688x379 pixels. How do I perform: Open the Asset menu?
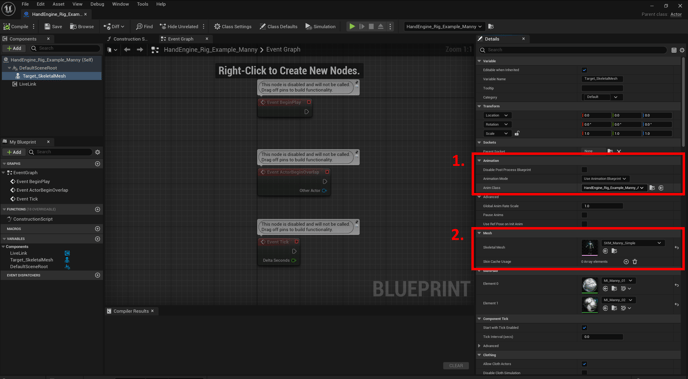coord(58,4)
